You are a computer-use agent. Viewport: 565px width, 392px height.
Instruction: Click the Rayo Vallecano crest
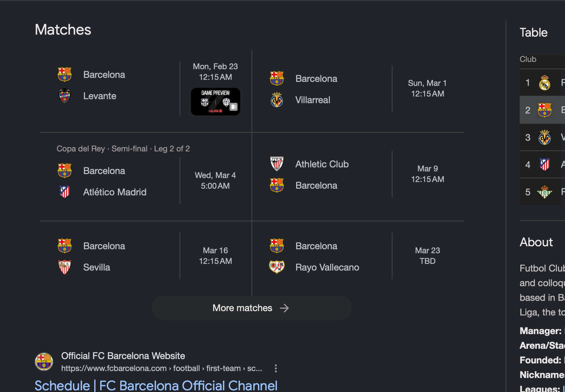[277, 267]
